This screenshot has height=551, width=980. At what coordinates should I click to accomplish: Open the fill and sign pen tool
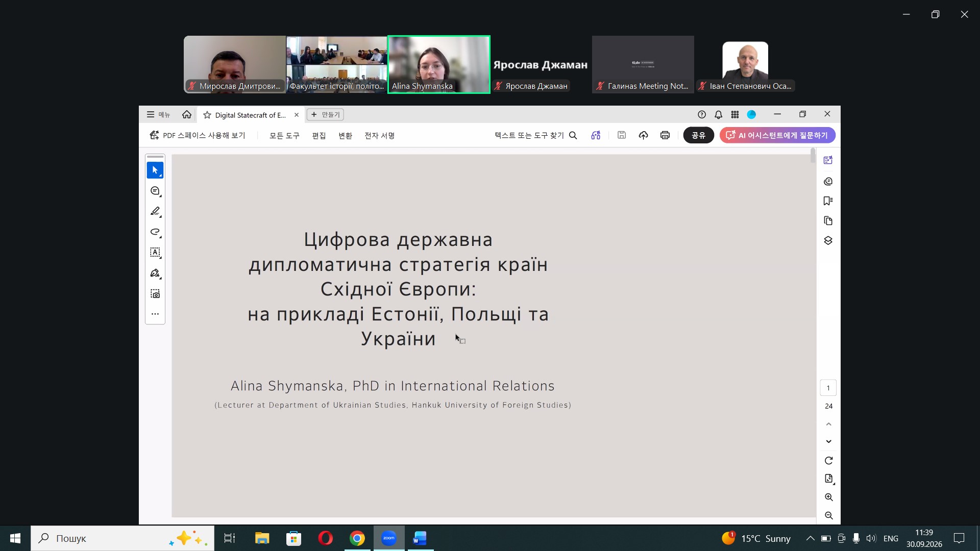click(155, 273)
